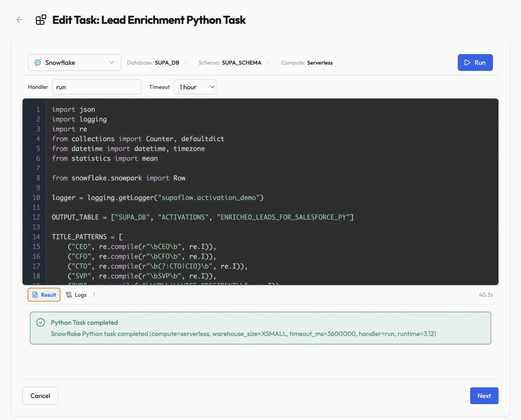
Task: Click the play triangle in Run button
Action: tap(467, 63)
